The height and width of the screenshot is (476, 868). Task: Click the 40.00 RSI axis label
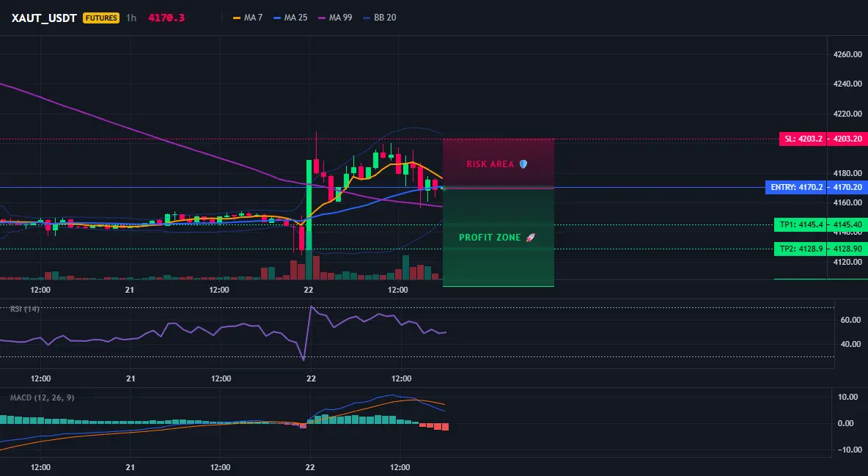pyautogui.click(x=851, y=344)
